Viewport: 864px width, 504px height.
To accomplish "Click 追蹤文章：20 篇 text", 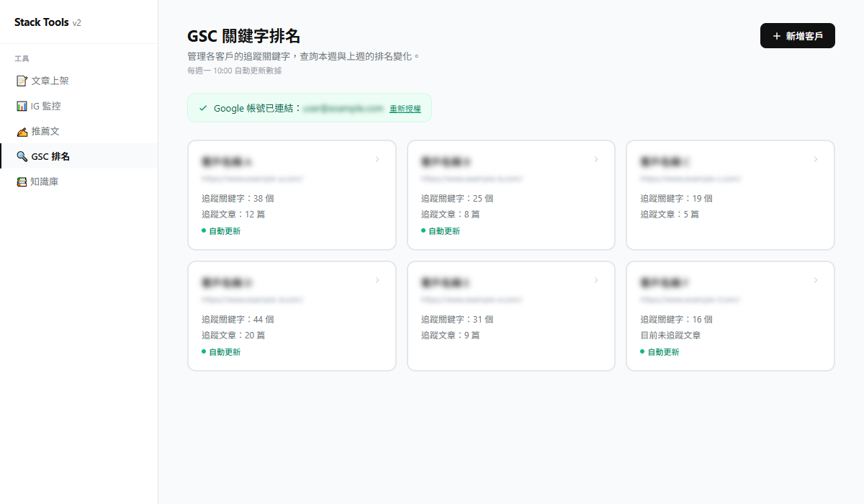I will point(233,335).
